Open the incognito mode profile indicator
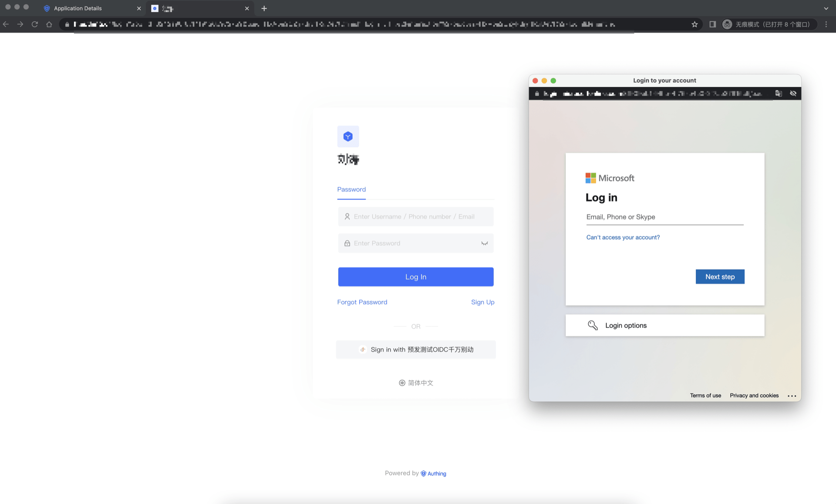The height and width of the screenshot is (504, 836). coord(768,24)
